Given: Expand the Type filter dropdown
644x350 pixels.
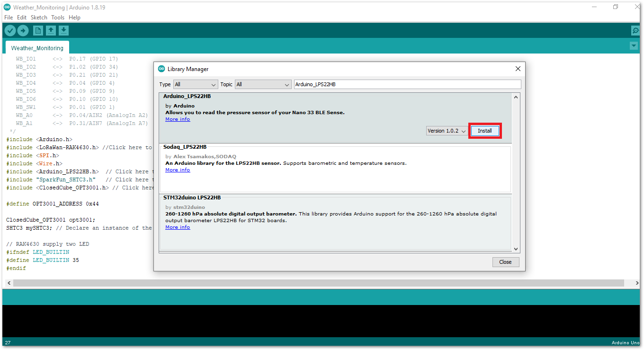Looking at the screenshot, I should coord(195,84).
